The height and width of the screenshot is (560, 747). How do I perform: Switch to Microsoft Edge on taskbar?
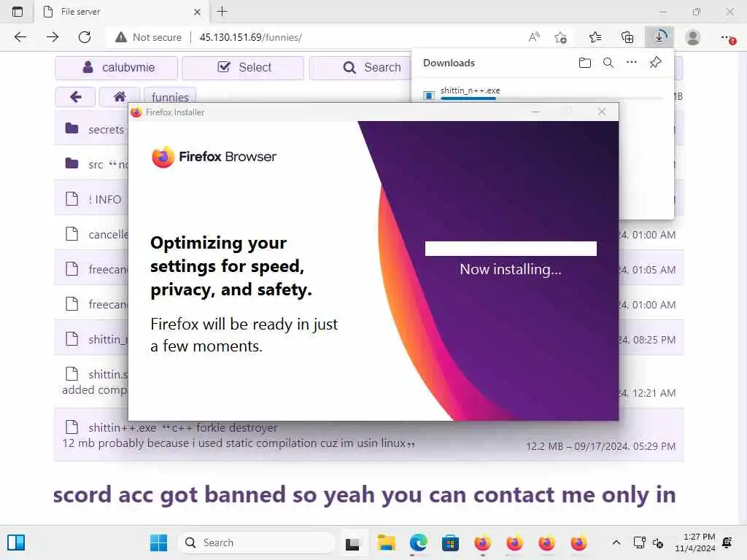(418, 542)
